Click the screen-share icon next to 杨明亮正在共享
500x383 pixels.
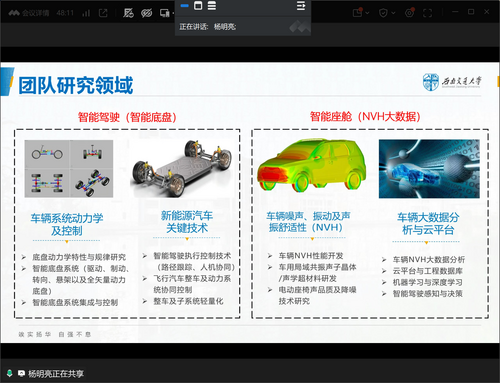click(21, 373)
